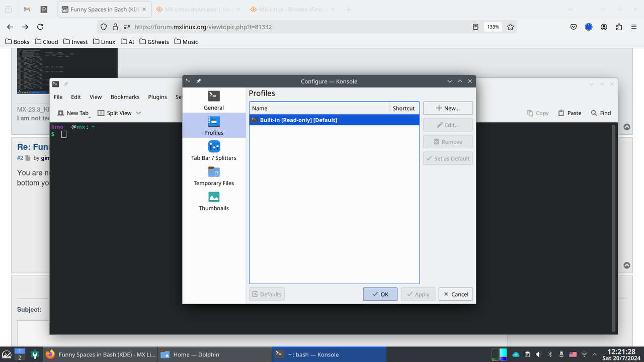Click the Firefox URL address field
The height and width of the screenshot is (362, 644).
pos(302,27)
